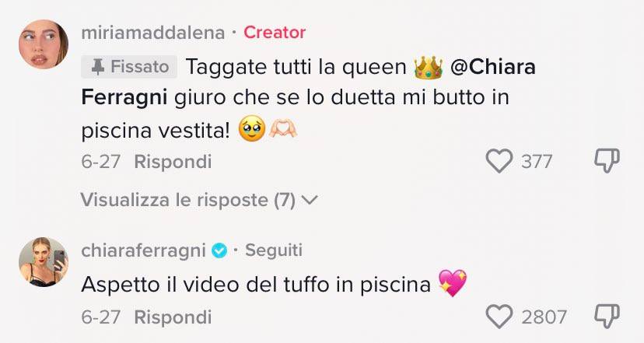Reply to miriamaddalena's comment via Rispondi

point(173,162)
